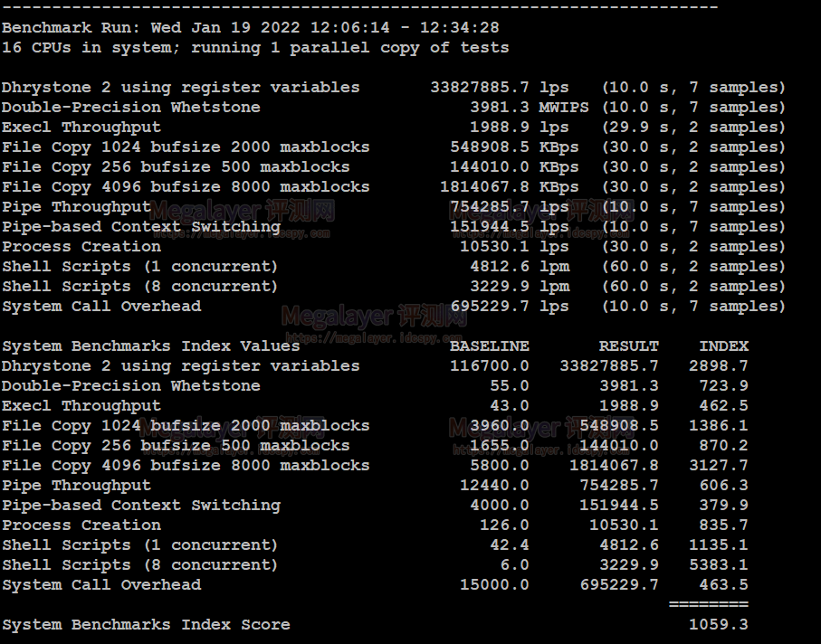Screen dimensions: 821x644
Task: Click the BASELINE column header
Action: [490, 346]
